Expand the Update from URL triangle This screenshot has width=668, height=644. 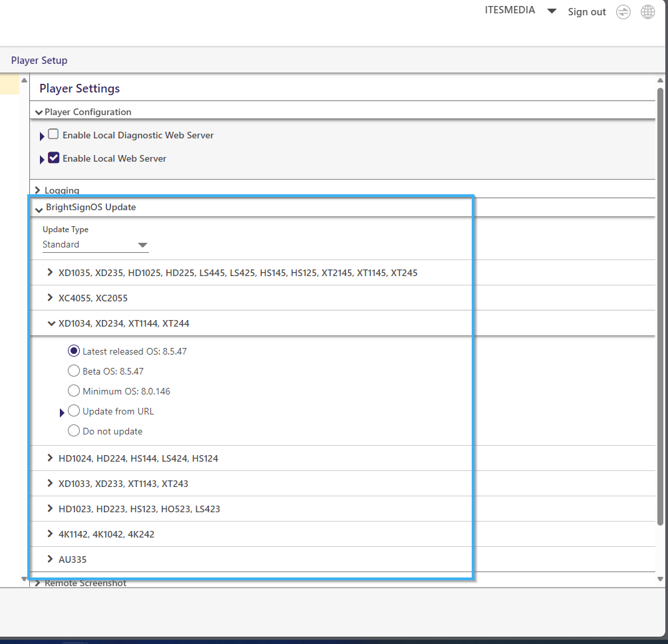(62, 412)
